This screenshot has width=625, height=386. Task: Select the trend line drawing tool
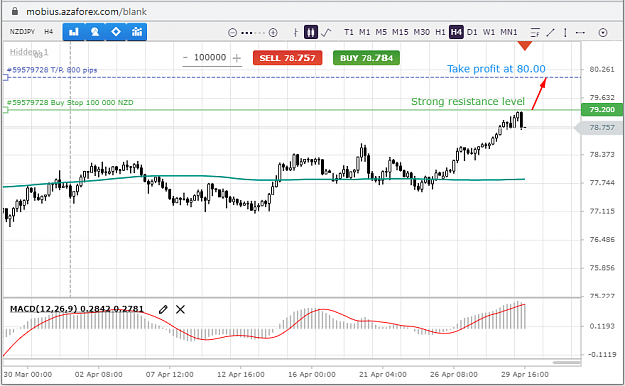click(x=550, y=32)
